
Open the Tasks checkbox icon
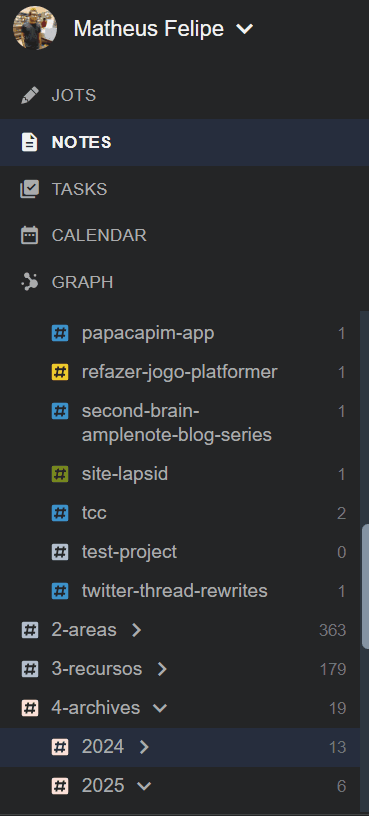30,189
